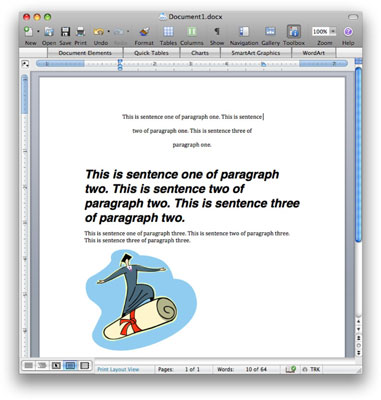Expand the Undo history dropdown arrow

point(109,32)
